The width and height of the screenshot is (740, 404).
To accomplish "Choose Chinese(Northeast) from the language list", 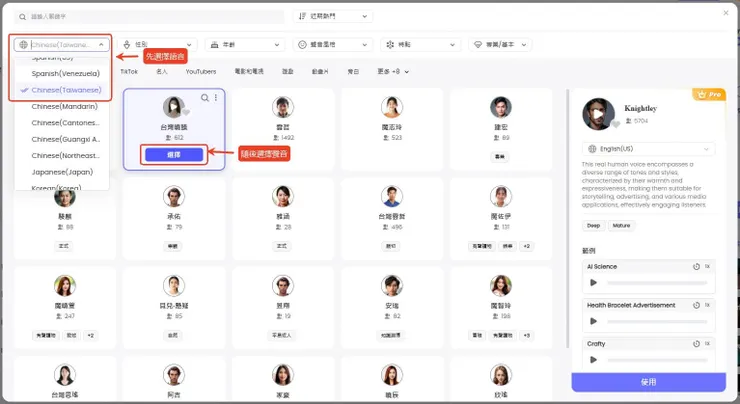I will click(x=62, y=155).
